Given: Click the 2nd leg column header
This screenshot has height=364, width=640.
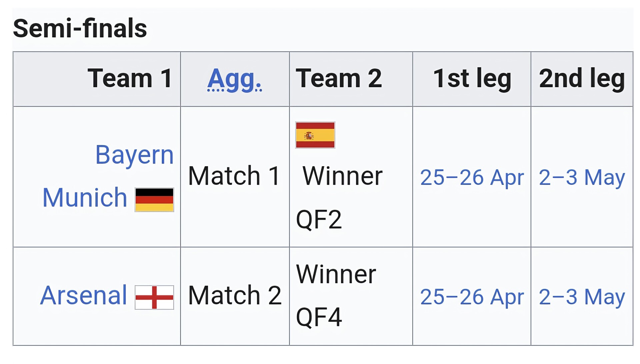Looking at the screenshot, I should (x=582, y=79).
